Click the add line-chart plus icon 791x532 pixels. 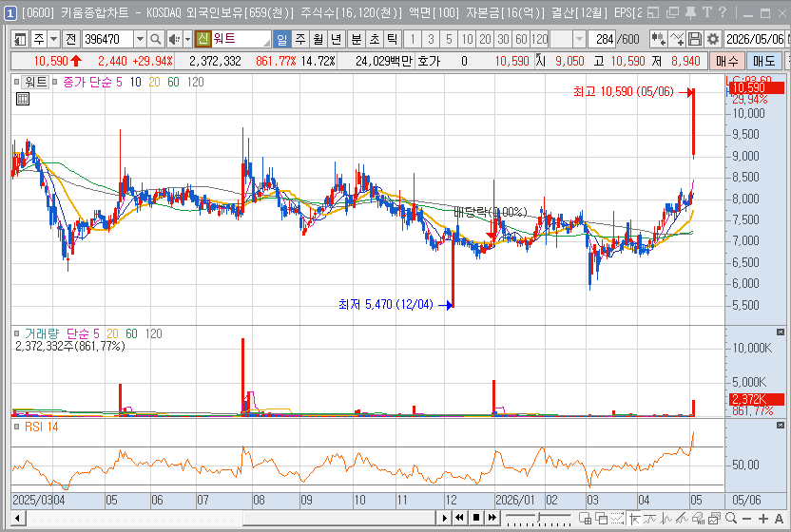677,39
